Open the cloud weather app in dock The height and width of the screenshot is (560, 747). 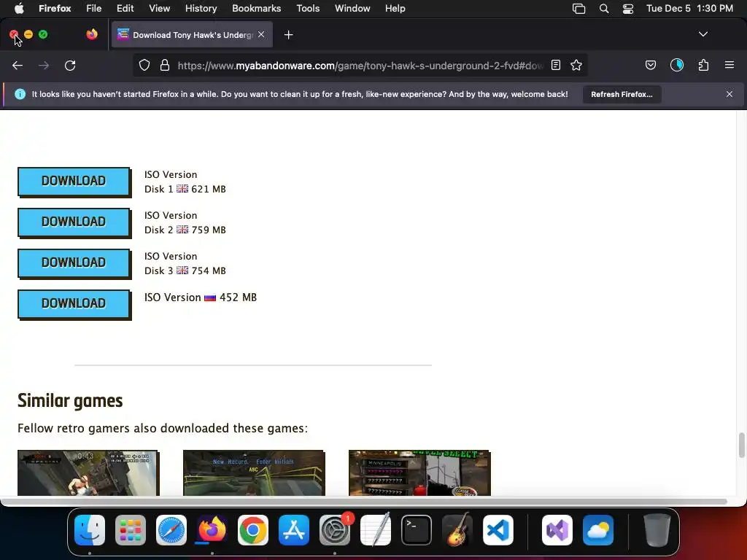click(598, 530)
